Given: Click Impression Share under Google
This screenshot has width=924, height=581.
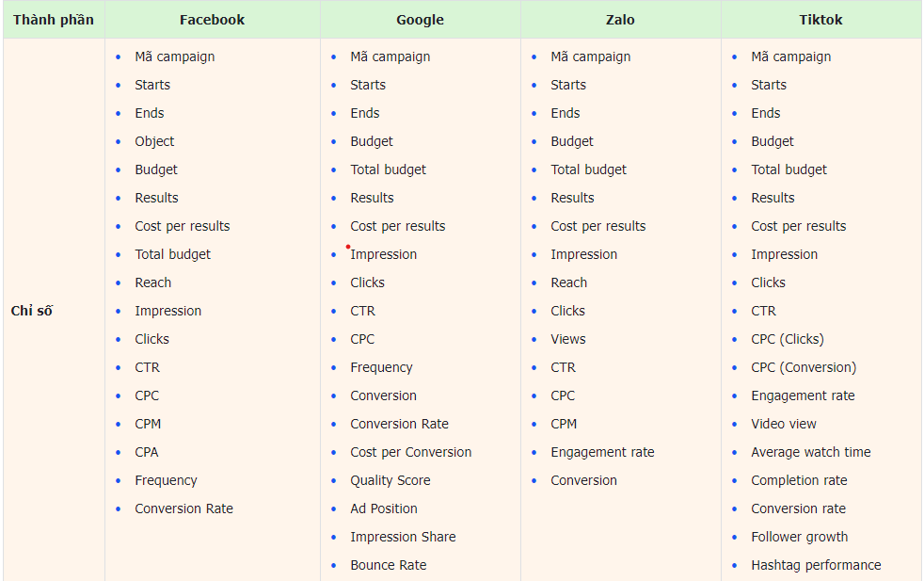Looking at the screenshot, I should click(x=403, y=537).
